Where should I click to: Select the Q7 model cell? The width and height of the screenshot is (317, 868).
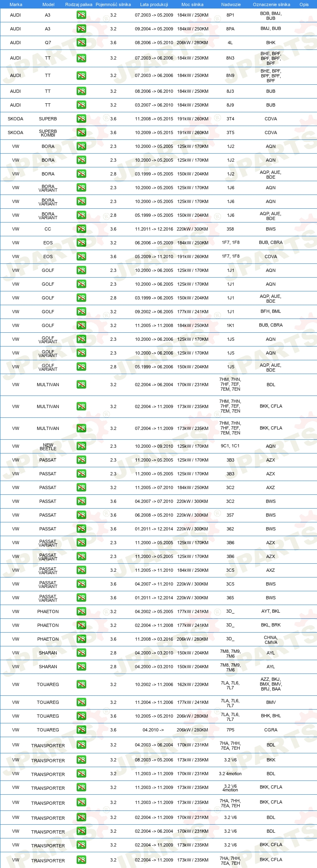[x=48, y=43]
